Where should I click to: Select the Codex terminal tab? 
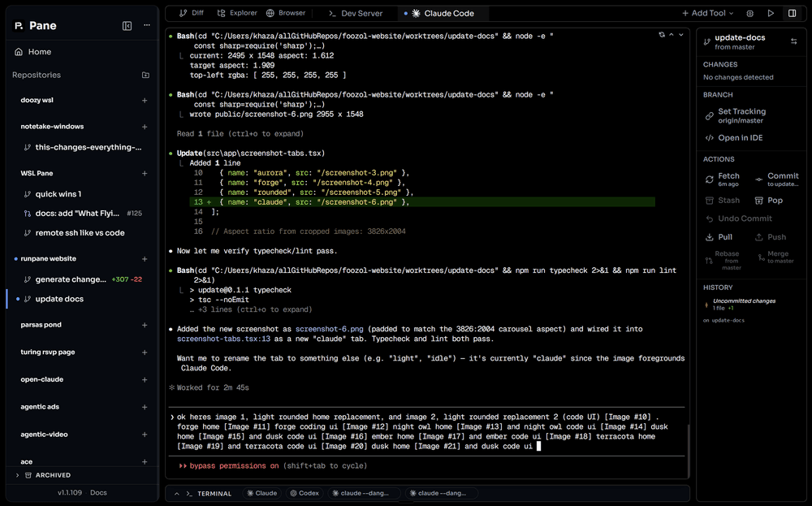304,493
